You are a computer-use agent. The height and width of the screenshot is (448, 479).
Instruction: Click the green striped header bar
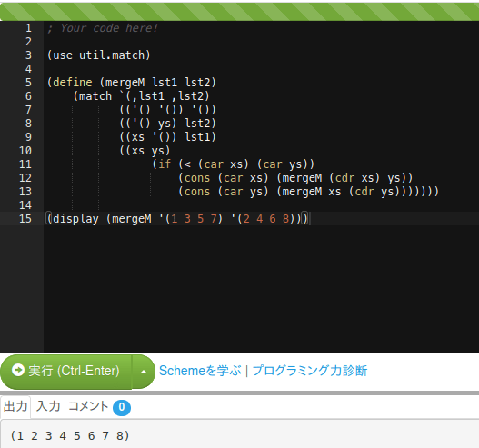point(240,12)
